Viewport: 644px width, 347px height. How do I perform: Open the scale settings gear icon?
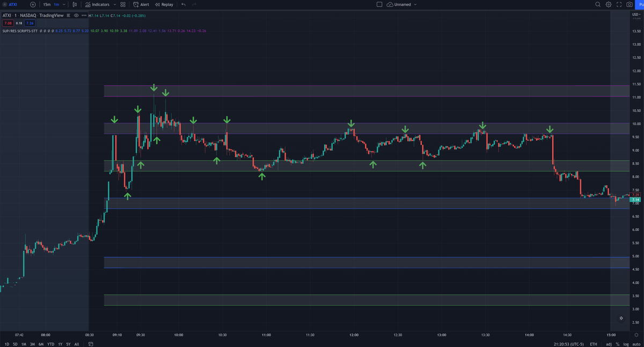(636, 334)
